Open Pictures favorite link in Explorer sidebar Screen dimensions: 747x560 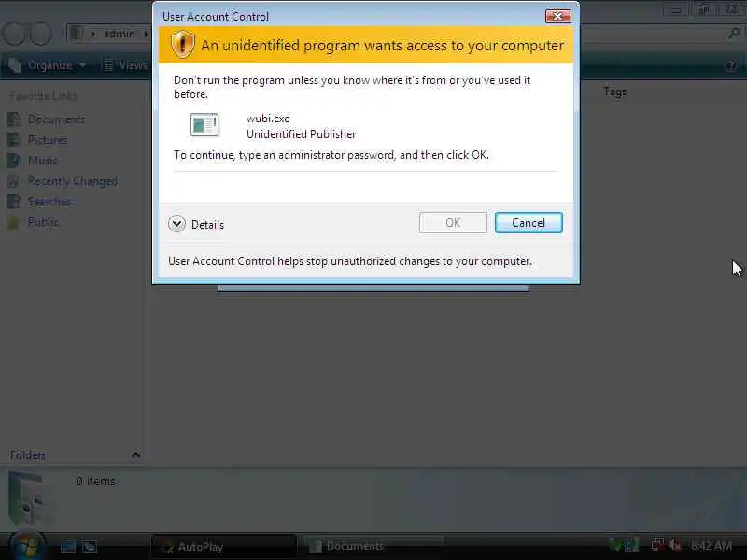tap(48, 139)
